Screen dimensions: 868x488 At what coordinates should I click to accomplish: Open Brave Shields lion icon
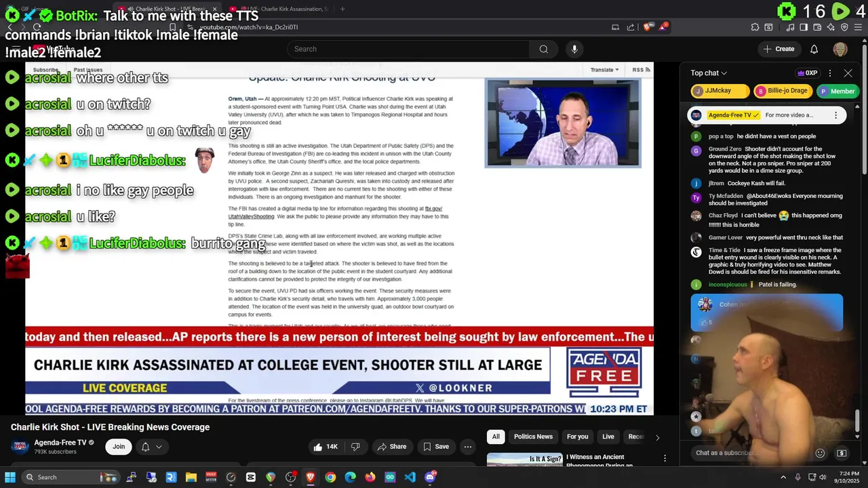point(647,27)
